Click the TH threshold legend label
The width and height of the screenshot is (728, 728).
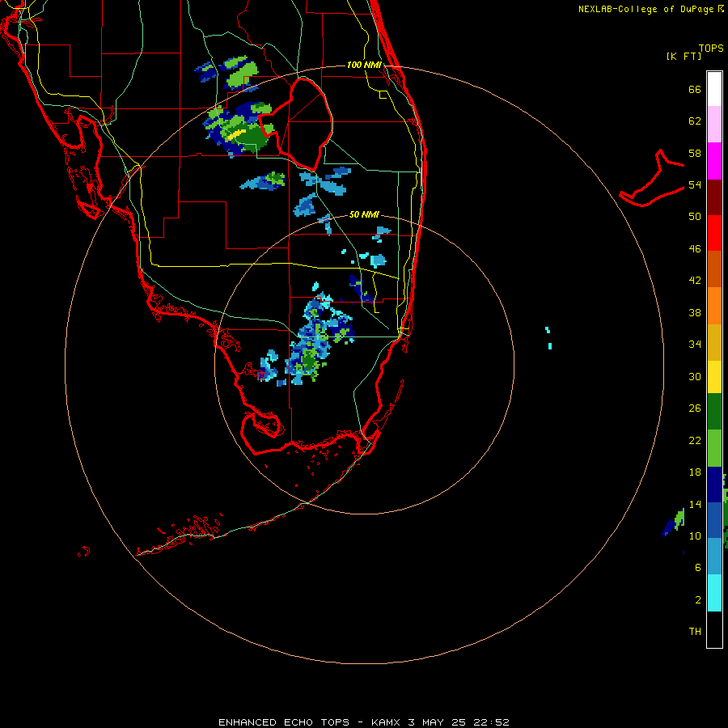point(695,631)
